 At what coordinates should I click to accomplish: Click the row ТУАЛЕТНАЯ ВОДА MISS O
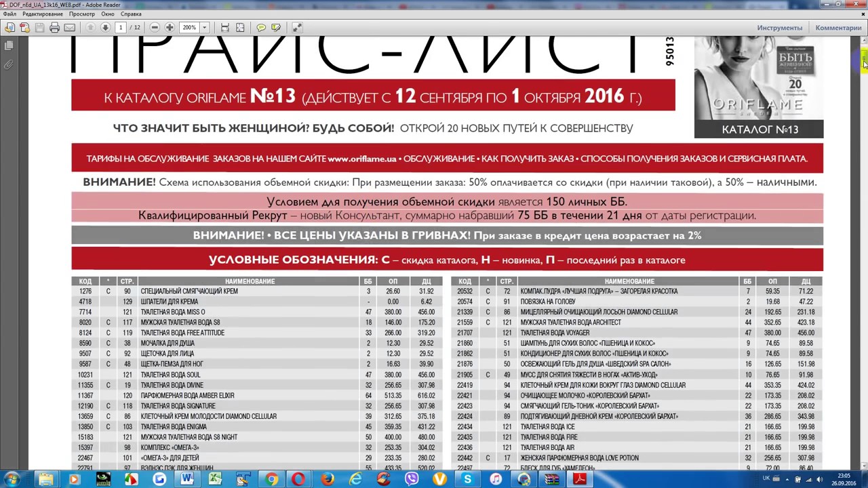[x=257, y=312]
